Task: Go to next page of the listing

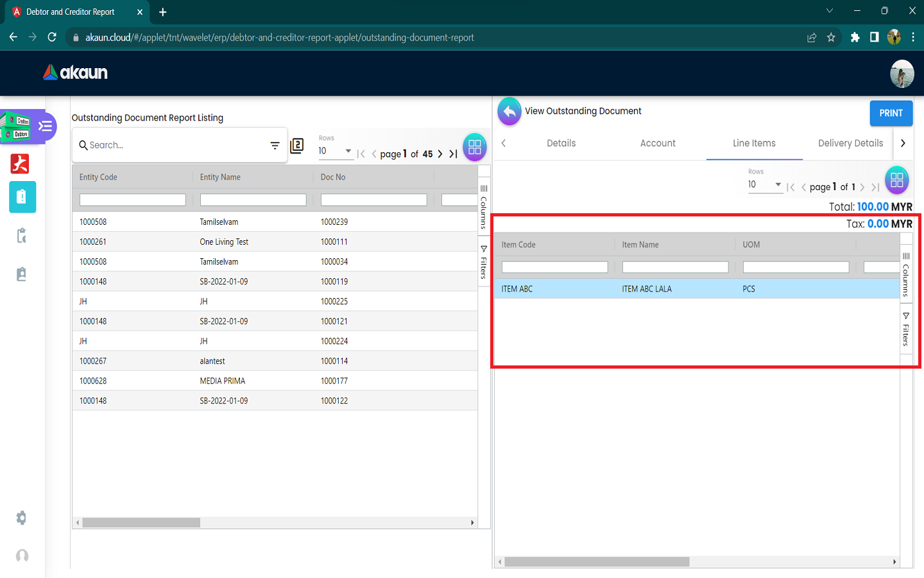Action: coord(440,154)
